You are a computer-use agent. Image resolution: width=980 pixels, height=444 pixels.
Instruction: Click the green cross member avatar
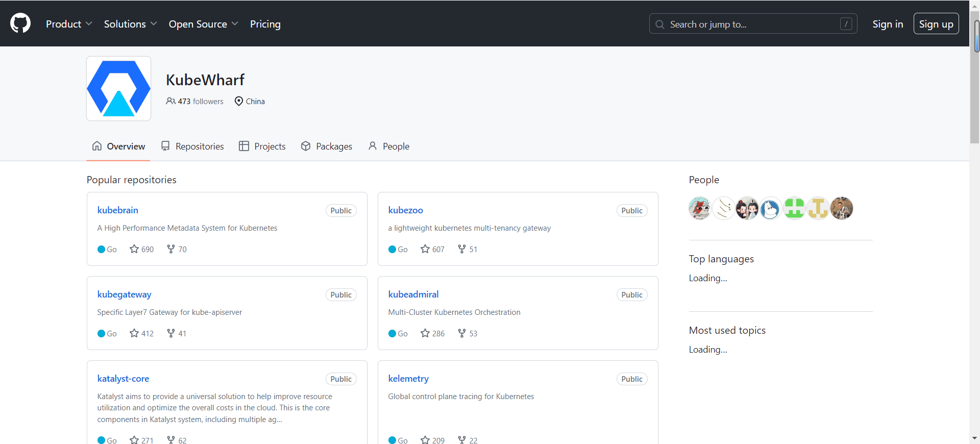(794, 208)
